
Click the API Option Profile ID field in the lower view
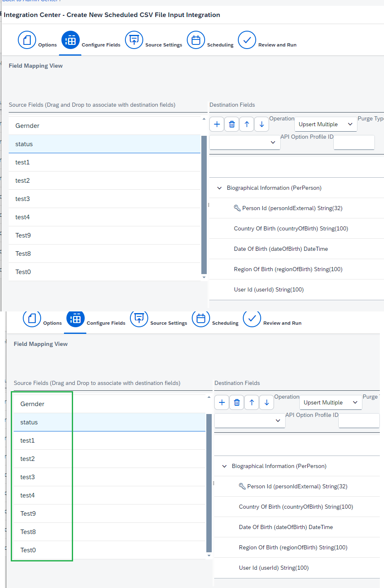pos(359,421)
